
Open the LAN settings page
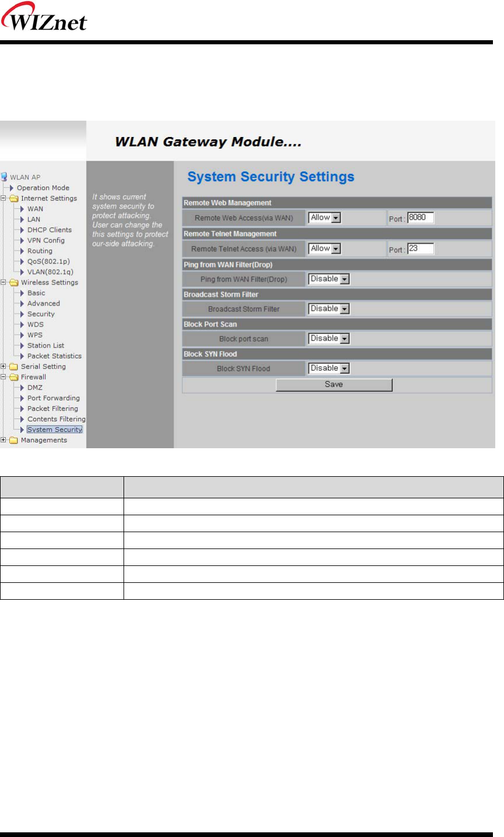click(34, 219)
